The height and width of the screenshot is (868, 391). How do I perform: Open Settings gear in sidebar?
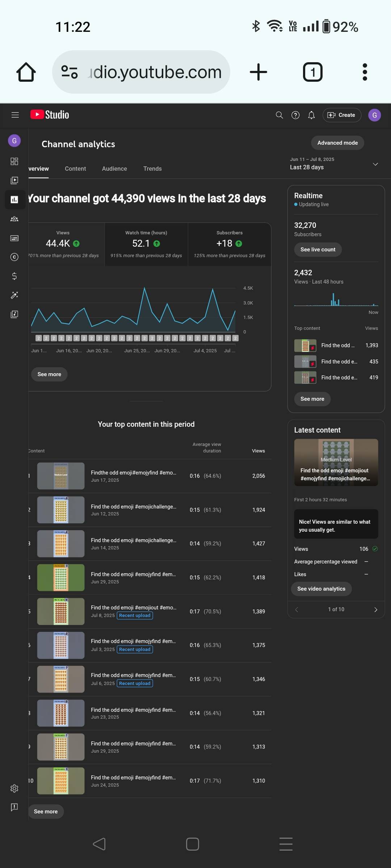(14, 788)
